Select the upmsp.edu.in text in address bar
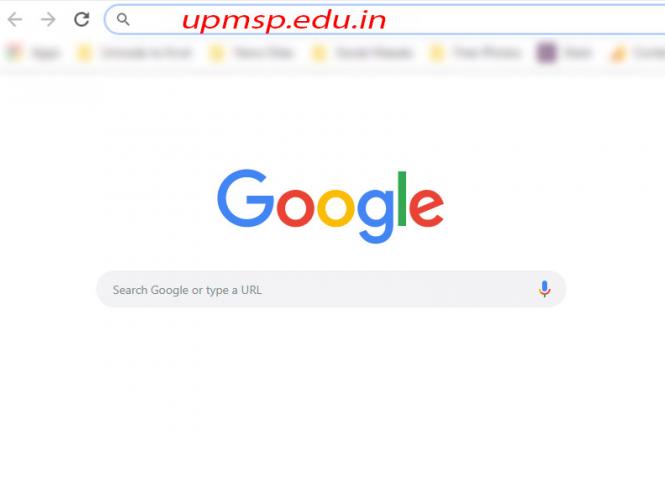This screenshot has width=665, height=504. (284, 20)
